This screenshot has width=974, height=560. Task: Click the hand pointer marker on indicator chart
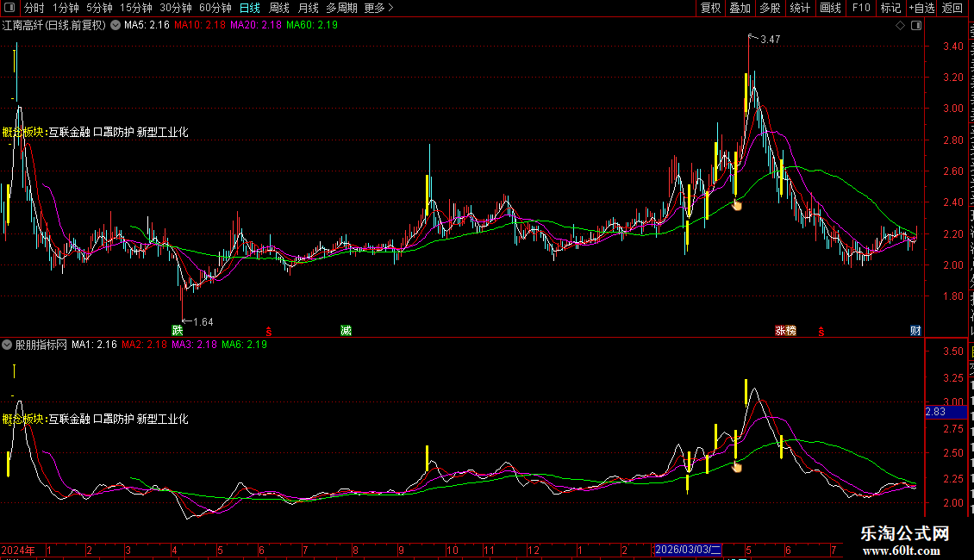click(737, 466)
